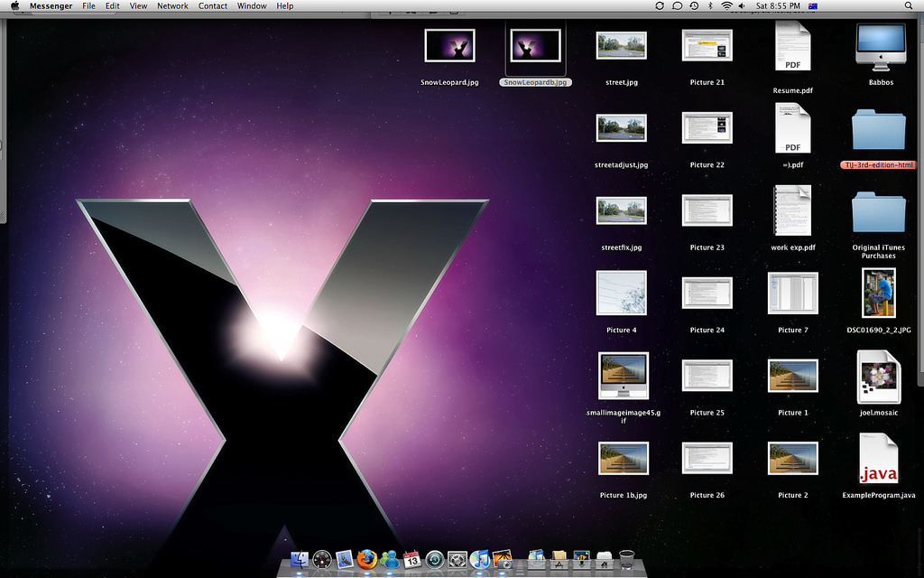Open the Spotlight search magnifier
Screen dimensions: 924x578
click(909, 5)
